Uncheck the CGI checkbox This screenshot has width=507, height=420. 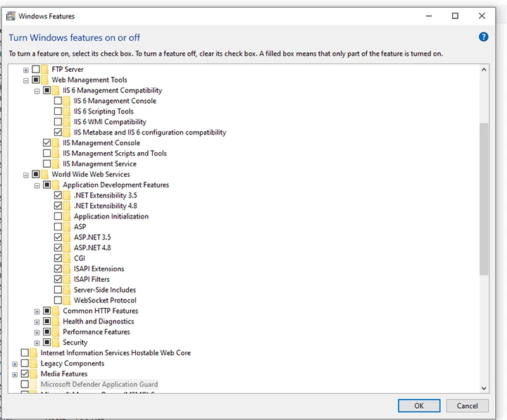click(x=58, y=258)
